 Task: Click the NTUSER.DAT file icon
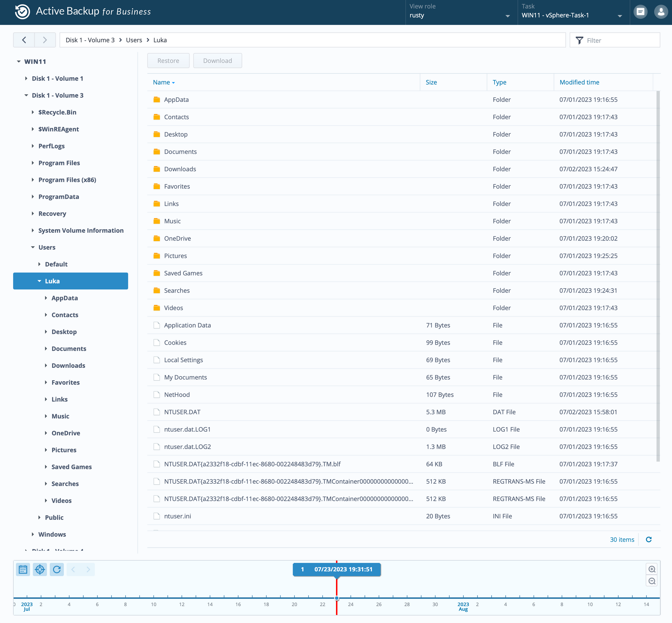point(157,412)
